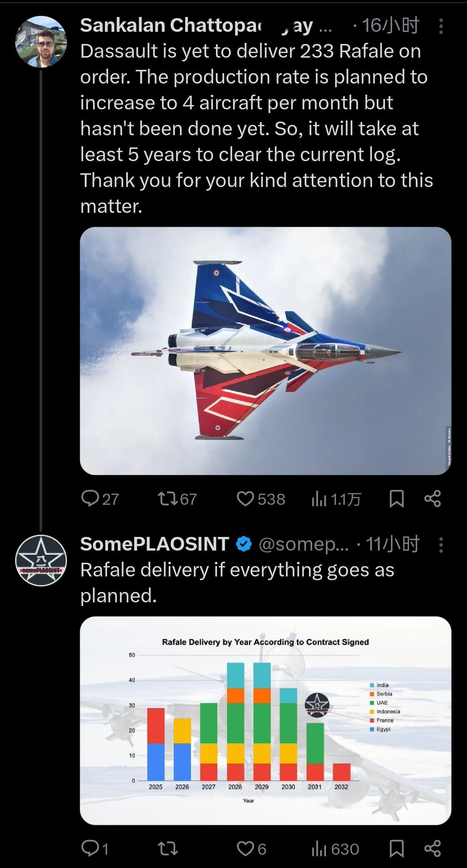Bookmark Sankalan Chattopadhyay's tweet
The image size is (467, 868).
396,499
